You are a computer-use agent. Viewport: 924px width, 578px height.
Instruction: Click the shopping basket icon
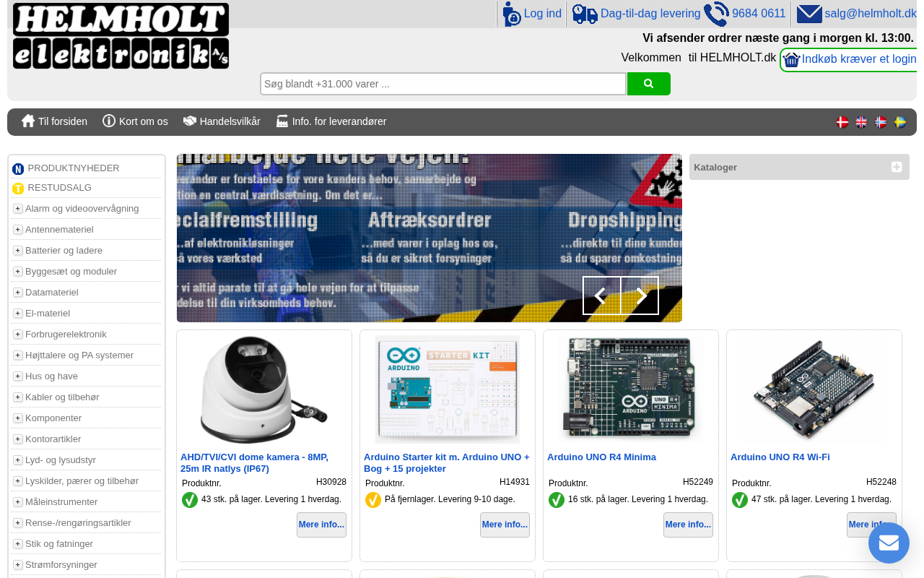[x=792, y=60]
